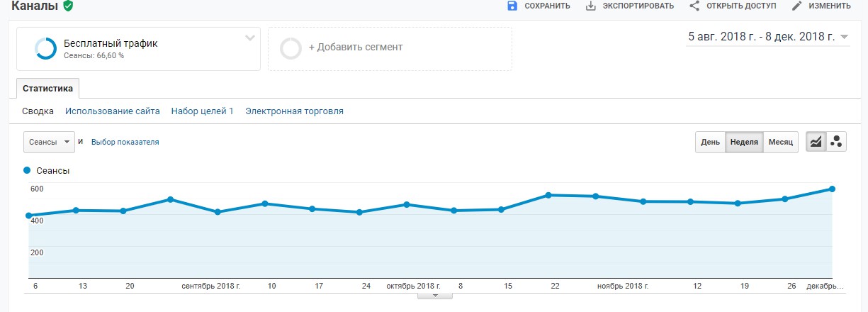Image resolution: width=868 pixels, height=312 pixels.
Task: Click the chart data point above 15
Action: (x=501, y=209)
